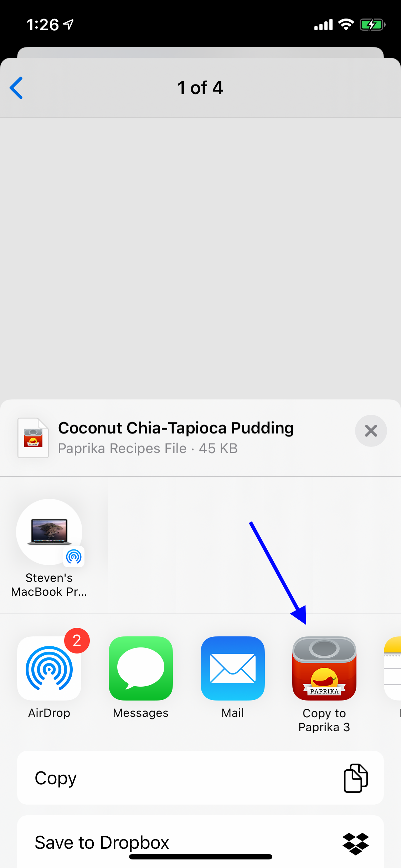The width and height of the screenshot is (401, 868).
Task: Open Messages app share icon
Action: [x=141, y=668]
